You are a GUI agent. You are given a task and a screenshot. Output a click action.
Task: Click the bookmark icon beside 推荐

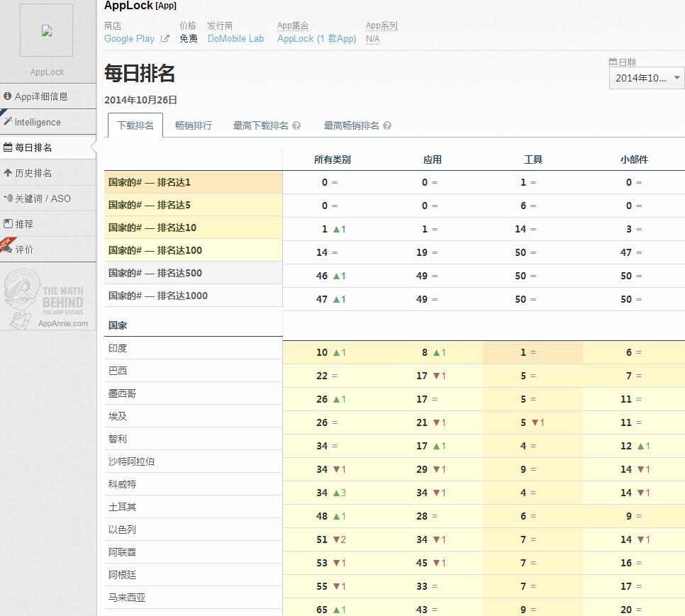(8, 223)
